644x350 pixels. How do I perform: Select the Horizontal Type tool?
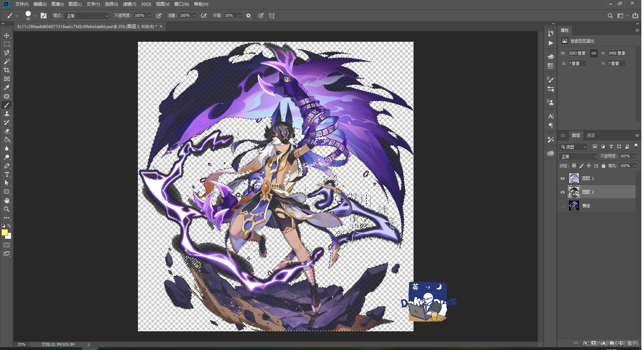click(x=7, y=174)
